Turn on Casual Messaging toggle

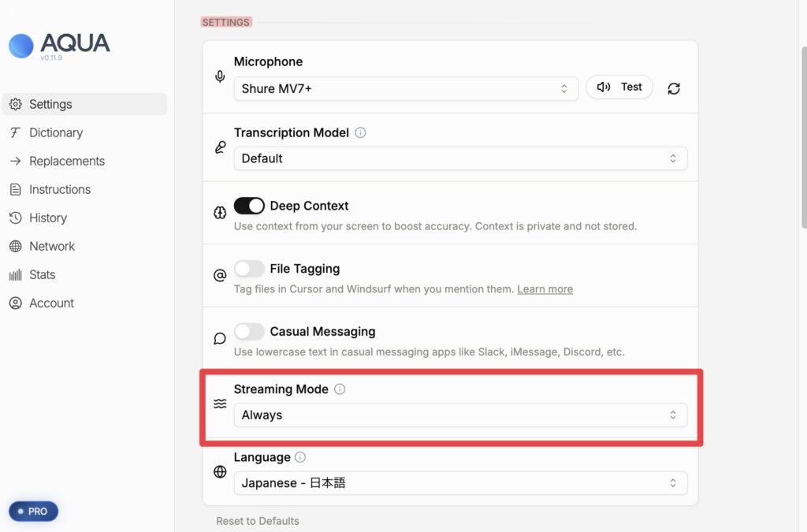tap(249, 332)
